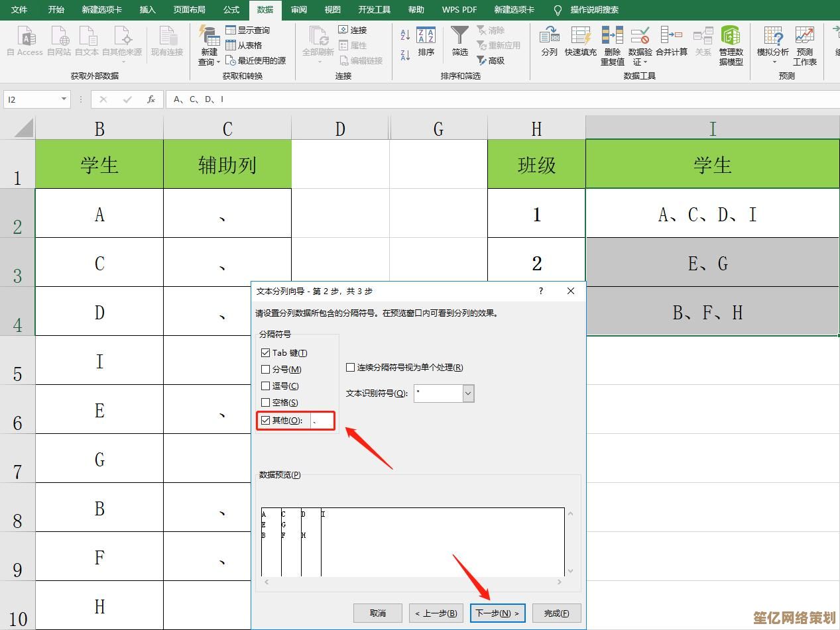Open the 页面布局 ribbon tab

point(189,10)
